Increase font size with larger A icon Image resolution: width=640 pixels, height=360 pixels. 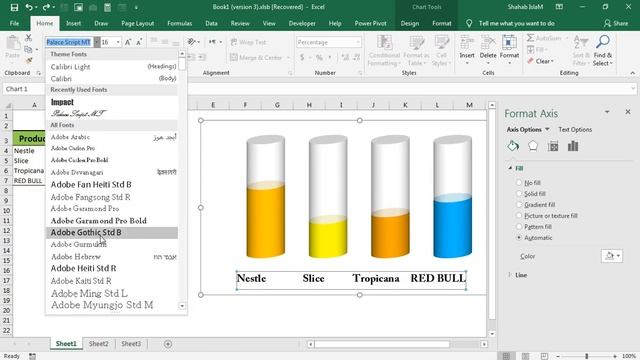pyautogui.click(x=128, y=42)
